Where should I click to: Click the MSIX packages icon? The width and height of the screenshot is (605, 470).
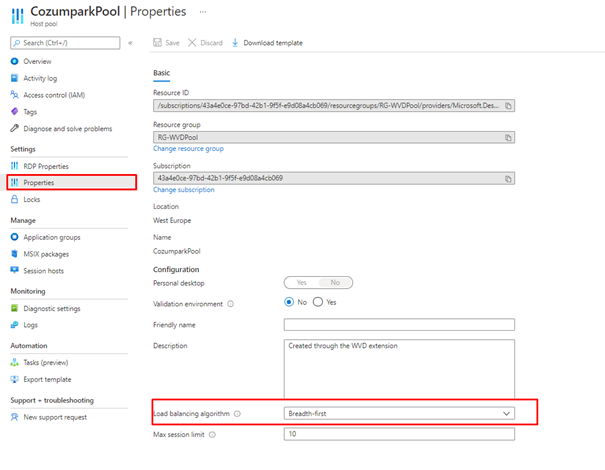(15, 254)
